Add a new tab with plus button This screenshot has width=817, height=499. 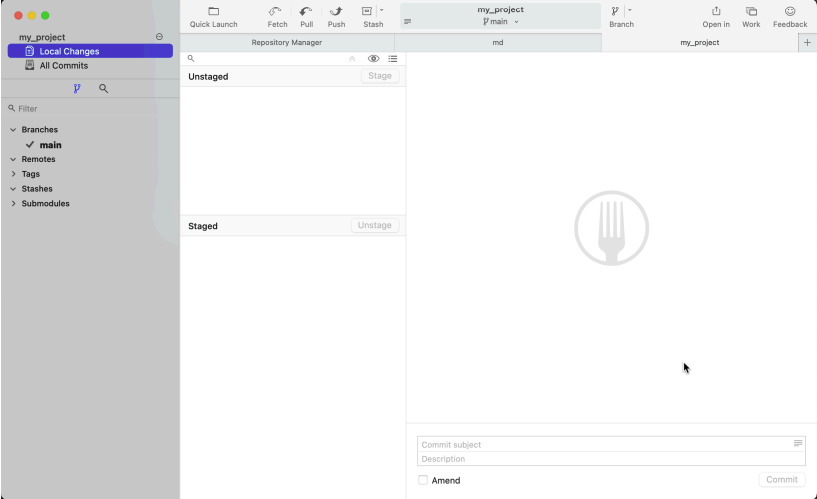pyautogui.click(x=807, y=43)
